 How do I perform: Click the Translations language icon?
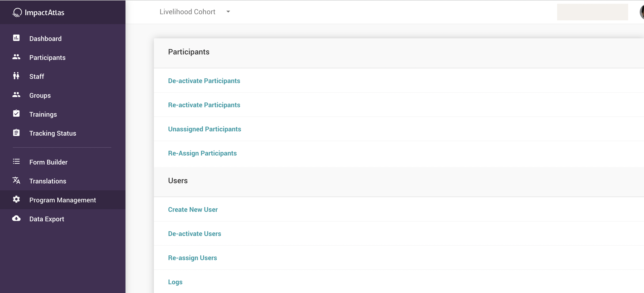[16, 181]
